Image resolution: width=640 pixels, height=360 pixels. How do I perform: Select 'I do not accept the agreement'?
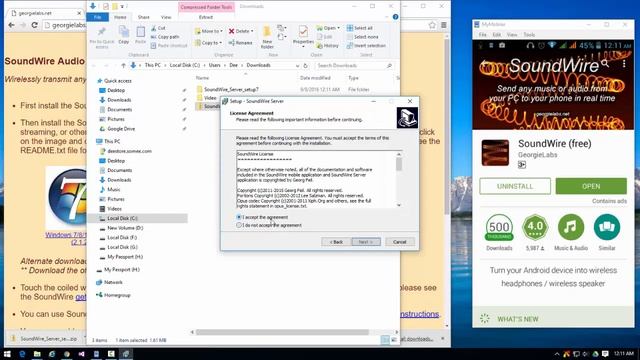click(x=239, y=225)
